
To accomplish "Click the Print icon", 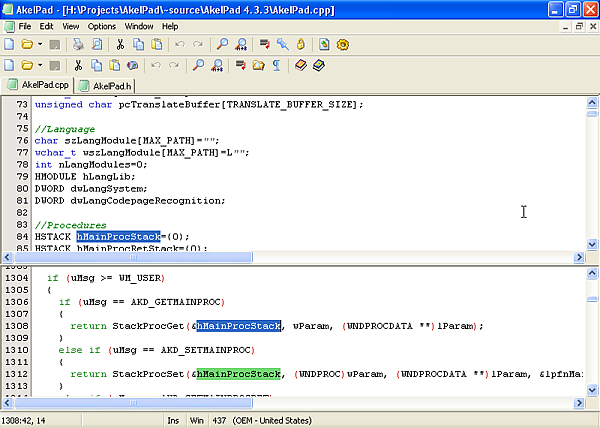I will coord(78,44).
